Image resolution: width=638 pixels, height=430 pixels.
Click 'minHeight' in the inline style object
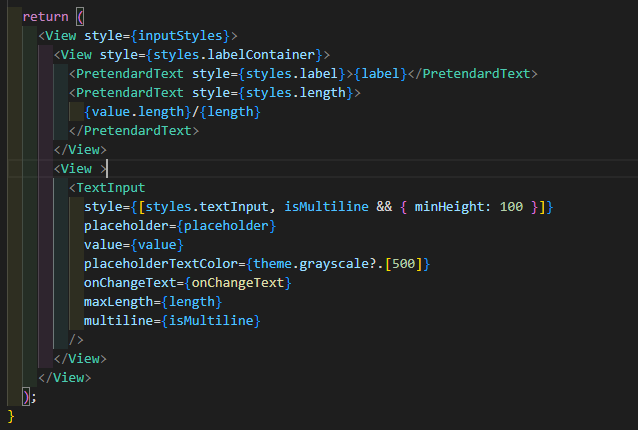click(x=449, y=207)
